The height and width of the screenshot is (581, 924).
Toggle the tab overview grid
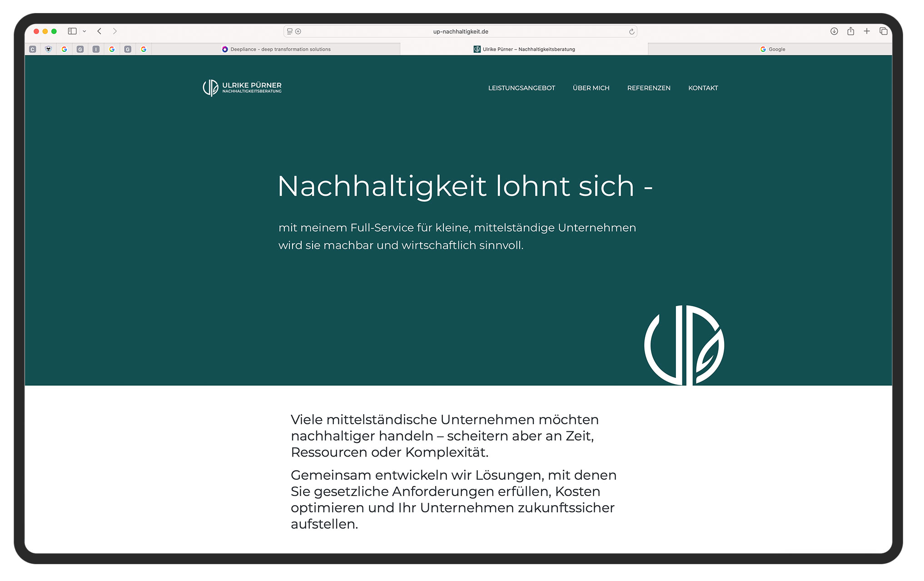[x=883, y=31]
